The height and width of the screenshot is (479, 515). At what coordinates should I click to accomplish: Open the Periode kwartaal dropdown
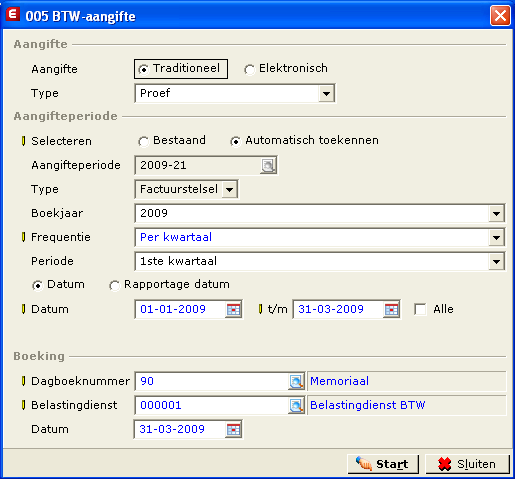(496, 261)
